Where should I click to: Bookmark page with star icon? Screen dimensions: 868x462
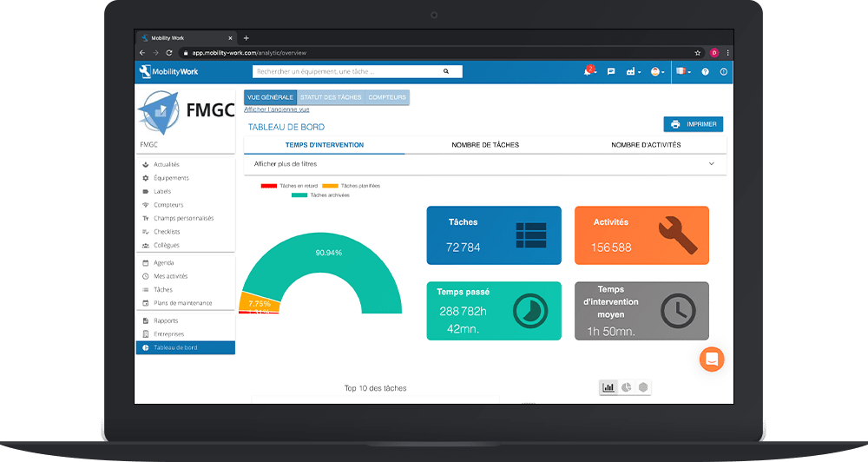click(x=698, y=53)
